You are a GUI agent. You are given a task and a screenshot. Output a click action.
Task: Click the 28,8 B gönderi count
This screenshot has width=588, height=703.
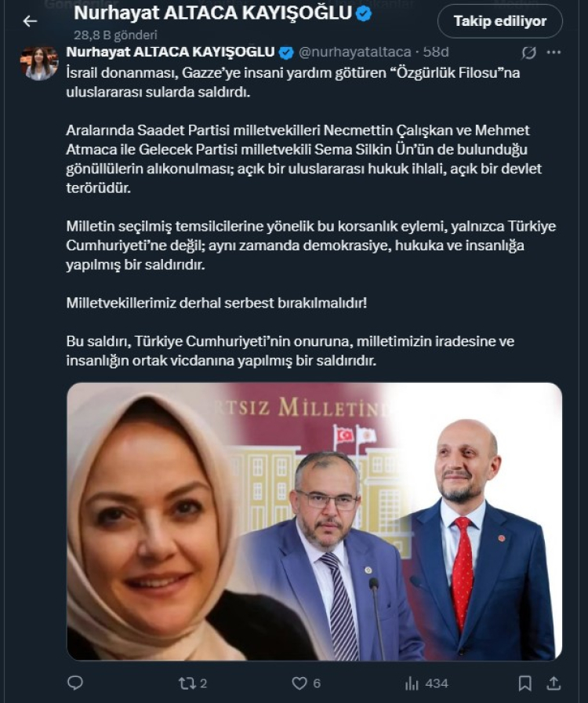[x=115, y=35]
